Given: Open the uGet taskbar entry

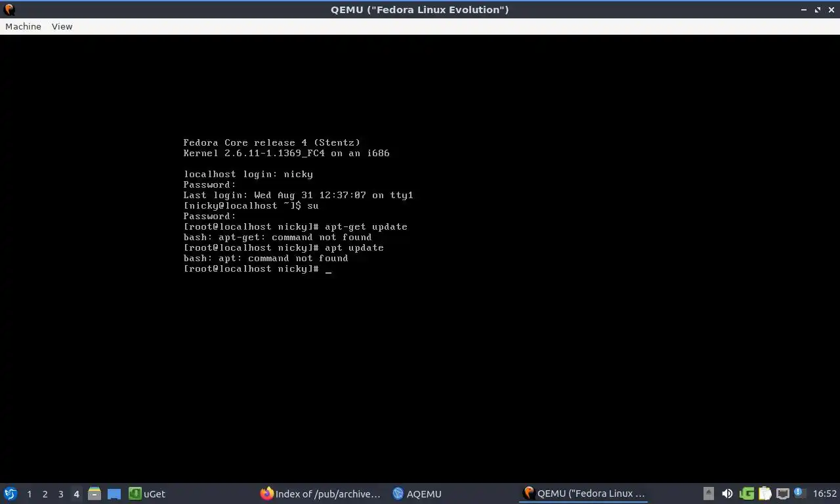Looking at the screenshot, I should tap(147, 493).
